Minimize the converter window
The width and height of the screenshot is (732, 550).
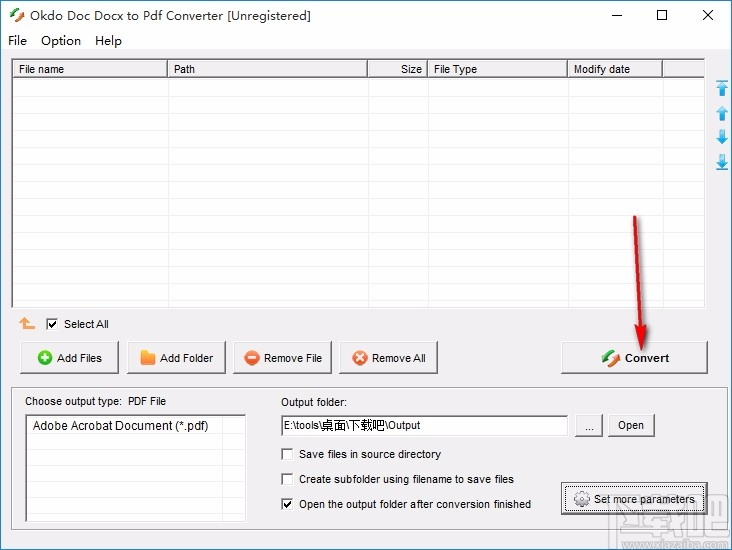point(617,15)
